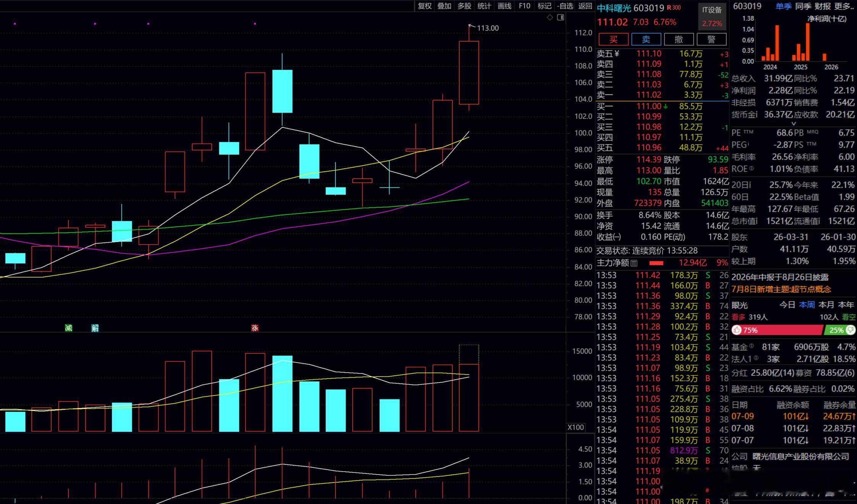Screen dimensions: 857x504
Task: Click the 减 marker on the chart
Action: (x=69, y=328)
